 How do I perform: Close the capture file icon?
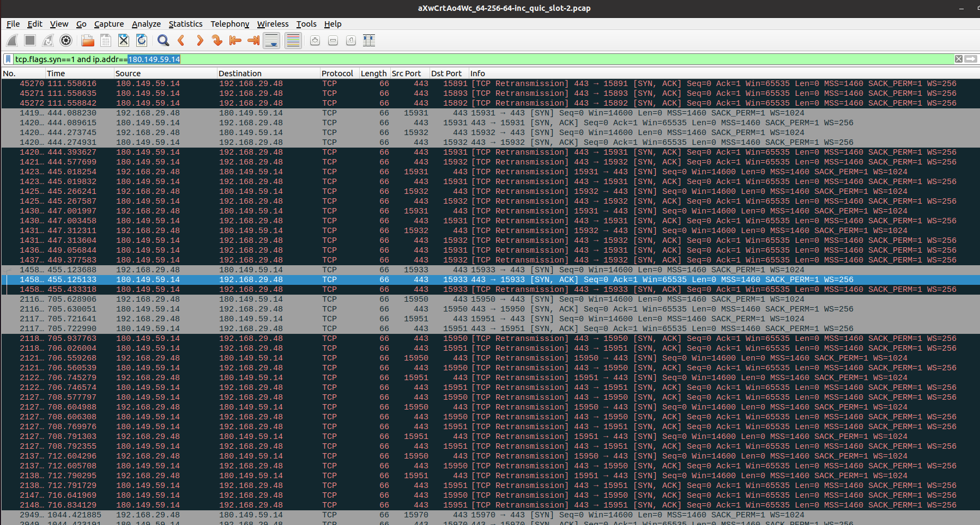124,40
